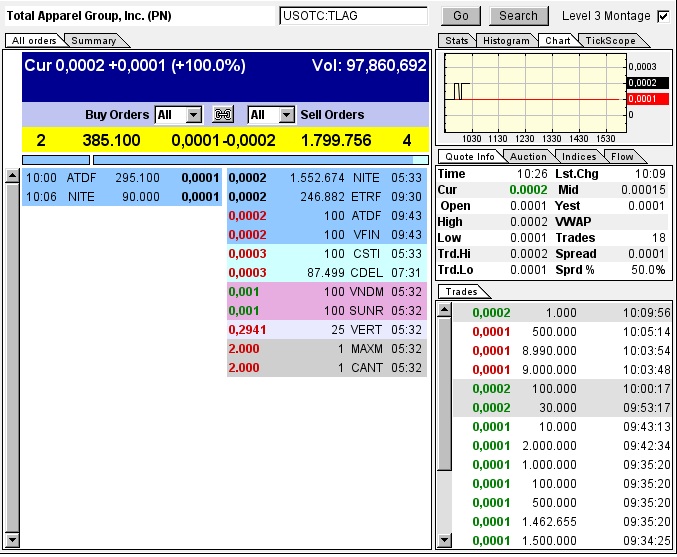Click order book scrollbar down arrow
The image size is (677, 557).
(13, 540)
